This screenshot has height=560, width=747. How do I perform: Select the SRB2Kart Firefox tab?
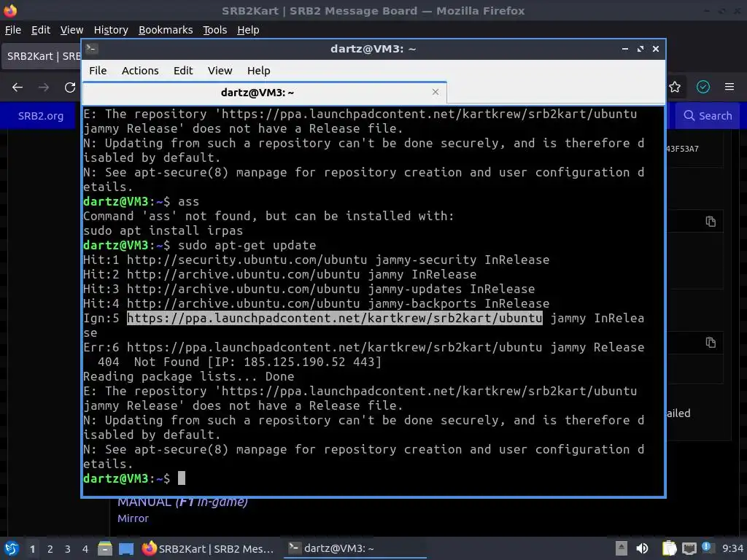[42, 56]
